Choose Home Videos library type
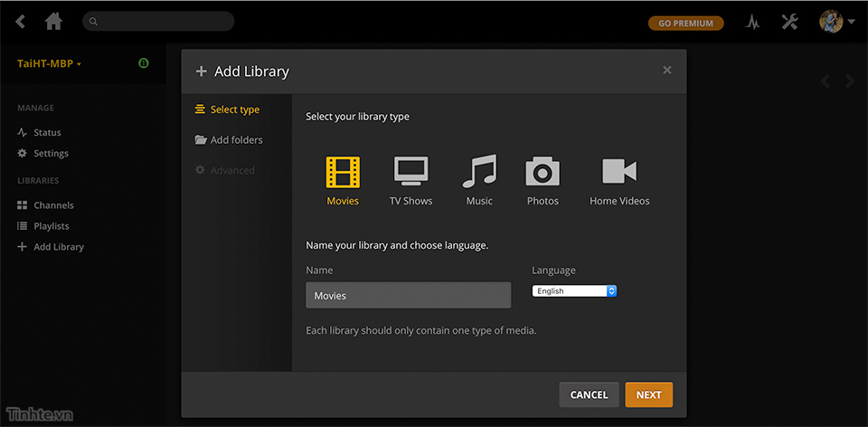 click(619, 172)
